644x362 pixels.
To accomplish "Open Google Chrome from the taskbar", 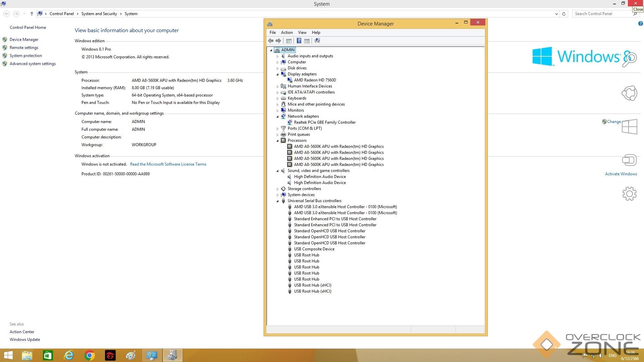I will (89, 355).
